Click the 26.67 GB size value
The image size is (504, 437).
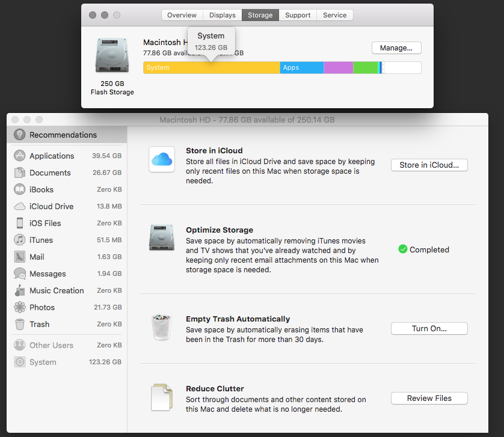107,173
